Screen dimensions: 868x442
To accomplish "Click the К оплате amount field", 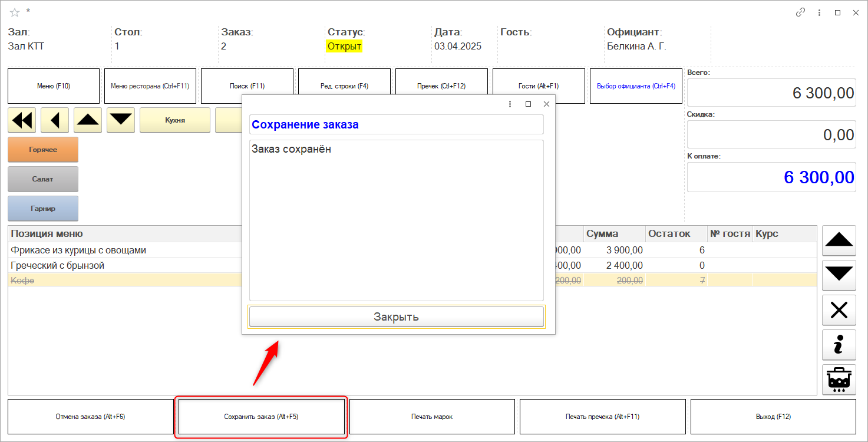I will [771, 177].
